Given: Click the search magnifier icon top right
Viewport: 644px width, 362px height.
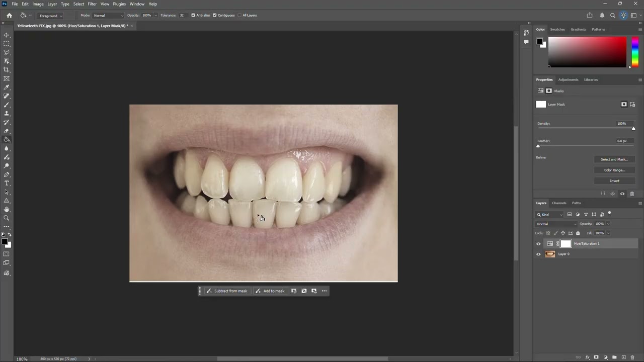Looking at the screenshot, I should coord(612,15).
